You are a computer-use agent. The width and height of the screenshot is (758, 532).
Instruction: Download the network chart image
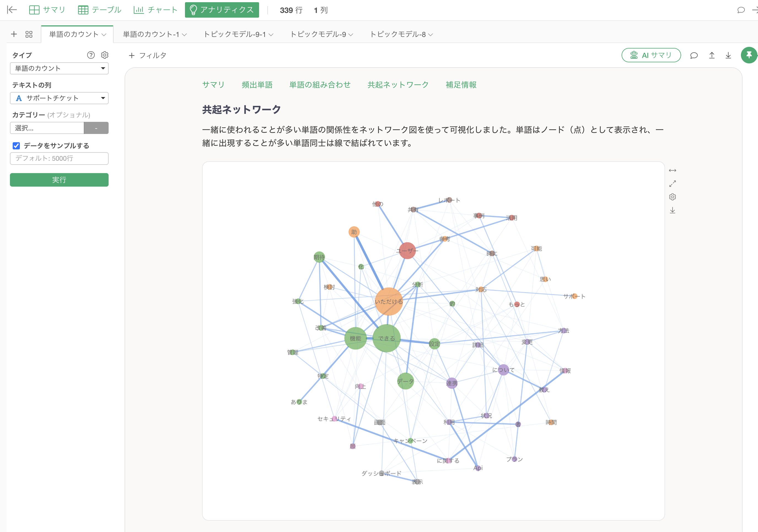pos(672,210)
